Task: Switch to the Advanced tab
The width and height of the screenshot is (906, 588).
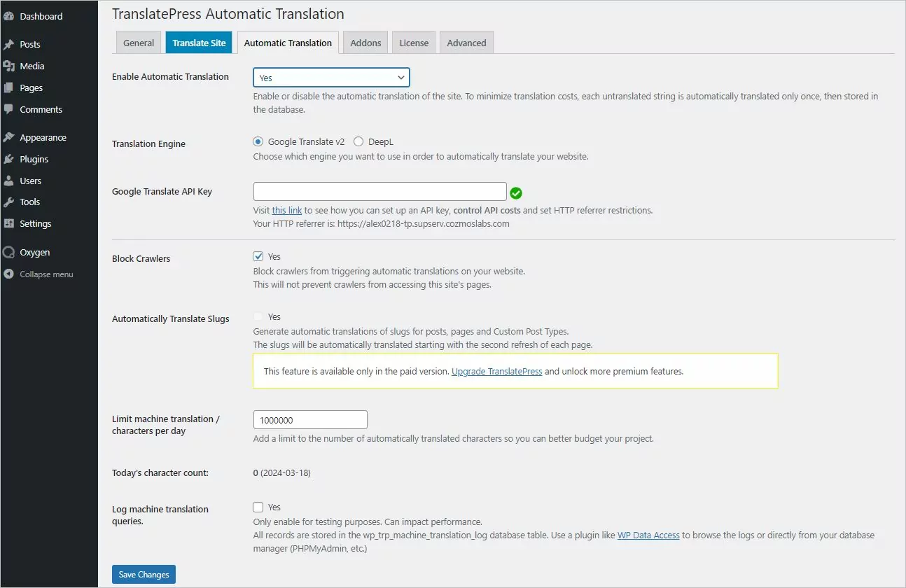Action: coord(466,43)
